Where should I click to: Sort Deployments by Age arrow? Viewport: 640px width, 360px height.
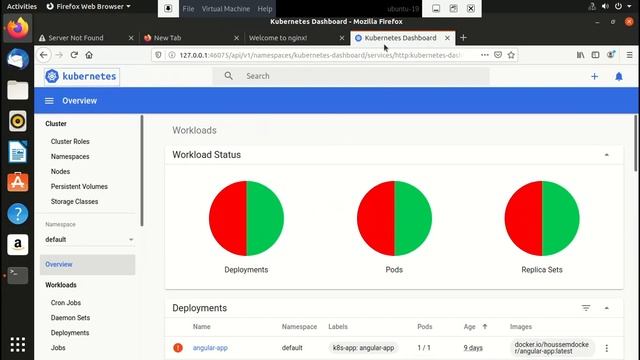tap(485, 327)
